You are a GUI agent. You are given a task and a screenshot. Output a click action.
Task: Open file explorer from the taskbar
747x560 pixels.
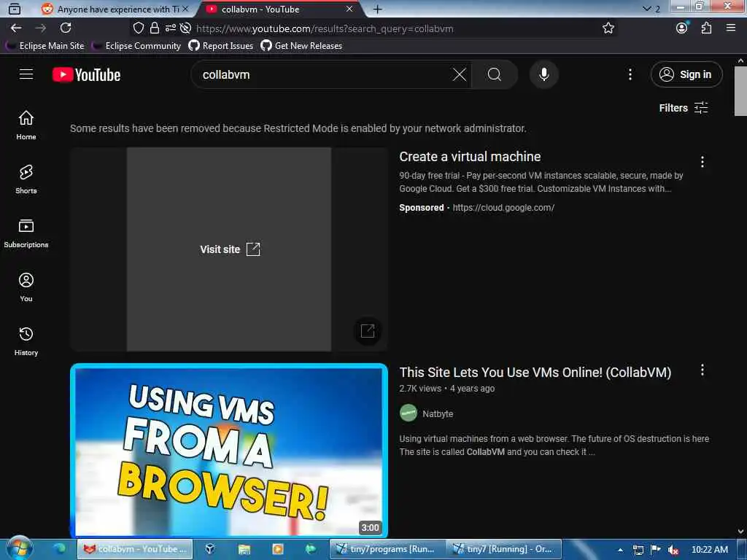coord(244,549)
